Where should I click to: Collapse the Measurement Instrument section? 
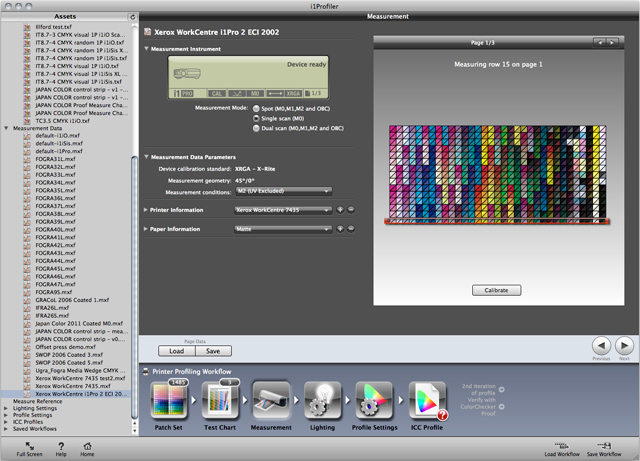coord(147,49)
